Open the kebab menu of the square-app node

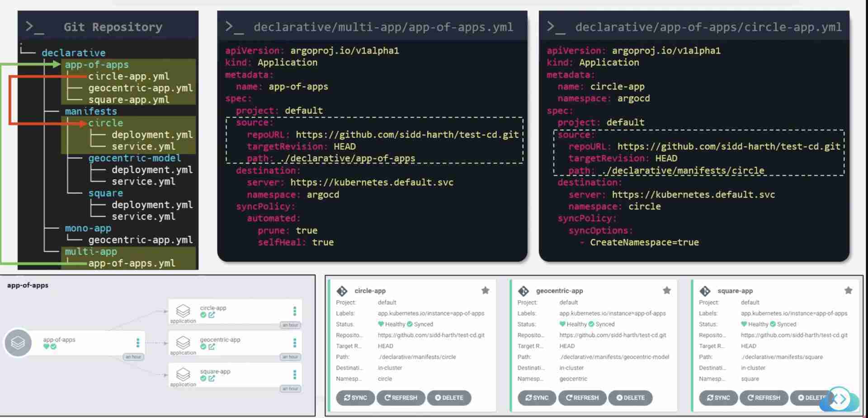coord(294,375)
